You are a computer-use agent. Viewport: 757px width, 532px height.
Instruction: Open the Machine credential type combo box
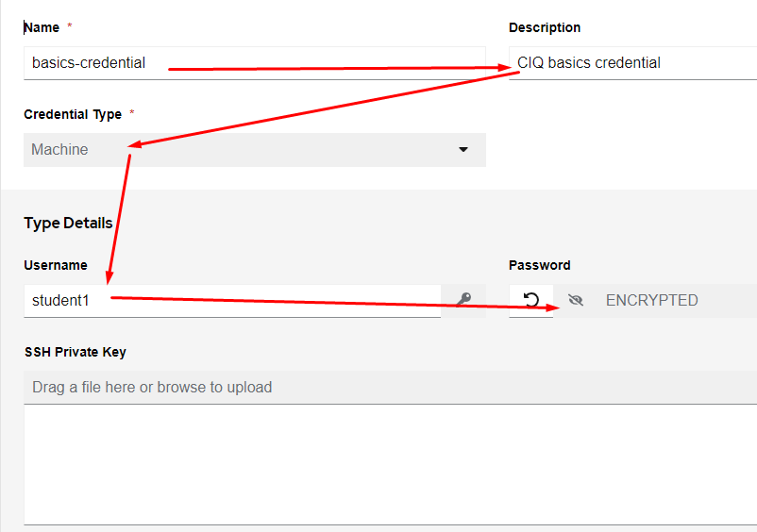[245, 149]
